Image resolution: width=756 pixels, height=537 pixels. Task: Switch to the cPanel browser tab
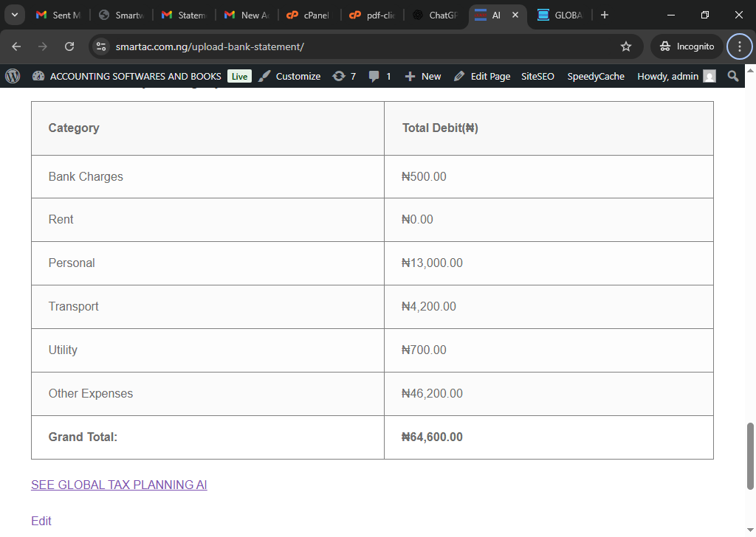tap(310, 15)
